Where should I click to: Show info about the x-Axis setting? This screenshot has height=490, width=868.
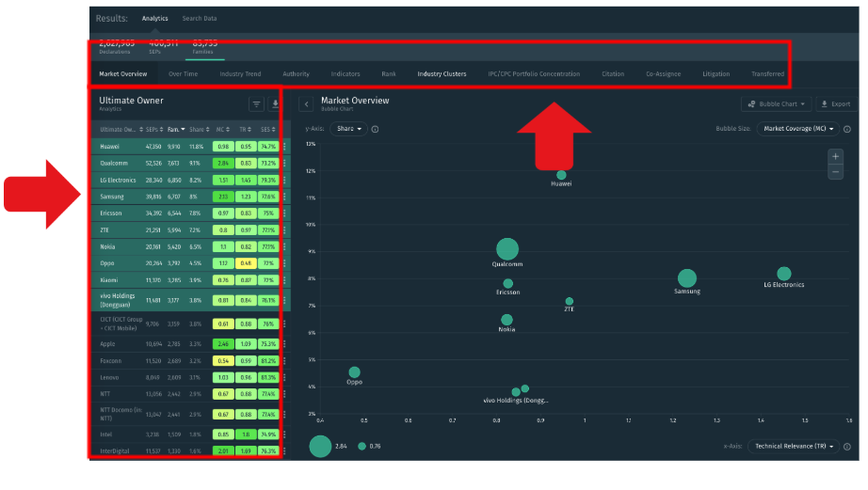coord(847,447)
